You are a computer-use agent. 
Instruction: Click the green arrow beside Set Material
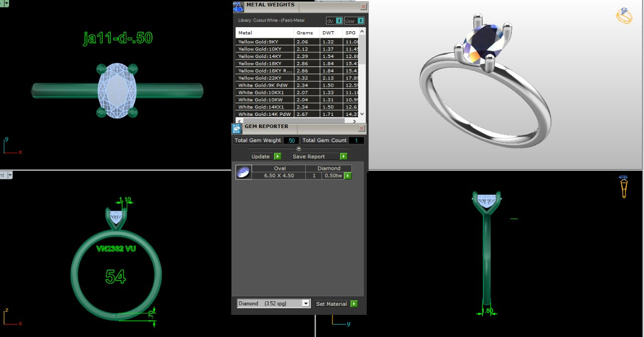[x=354, y=304]
